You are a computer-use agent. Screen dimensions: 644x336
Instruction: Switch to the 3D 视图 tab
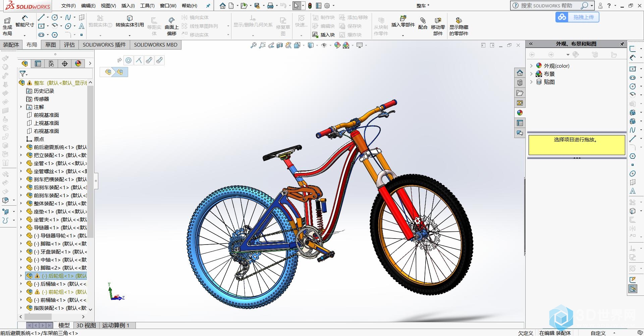[x=86, y=325]
